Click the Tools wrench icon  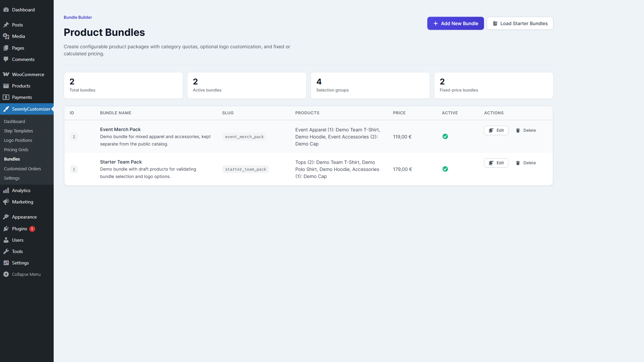(6, 251)
